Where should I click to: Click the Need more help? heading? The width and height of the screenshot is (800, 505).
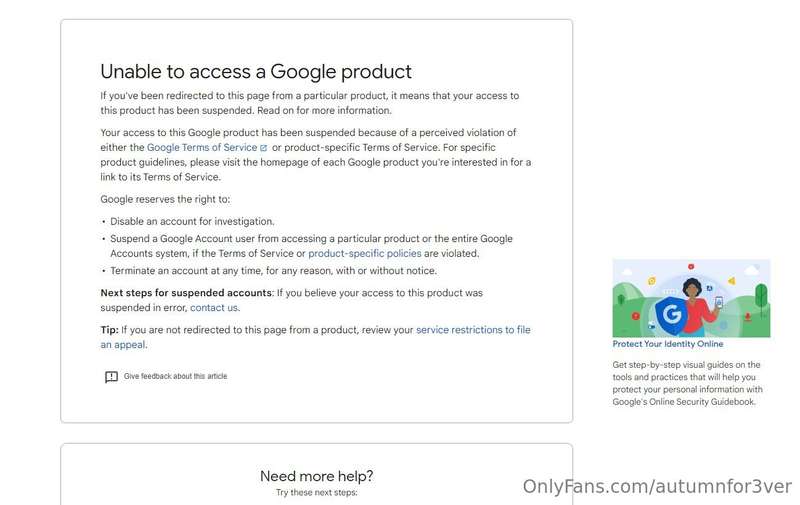pos(316,476)
